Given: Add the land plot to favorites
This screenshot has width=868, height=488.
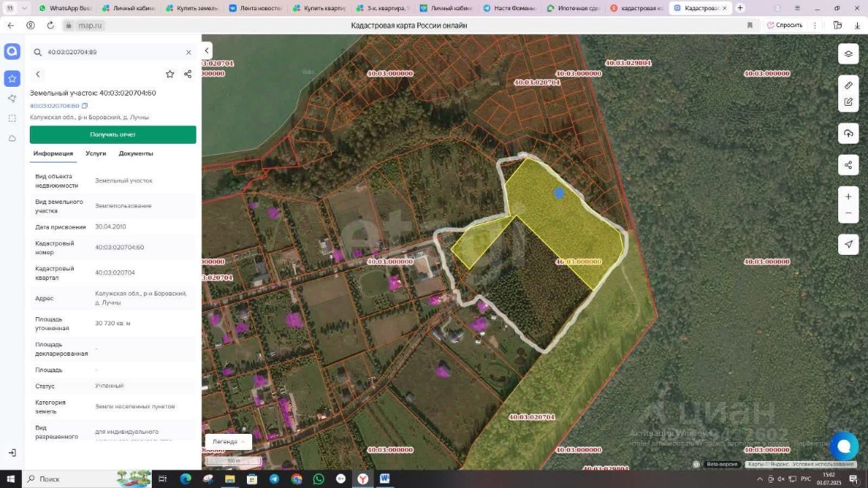Looking at the screenshot, I should click(170, 74).
